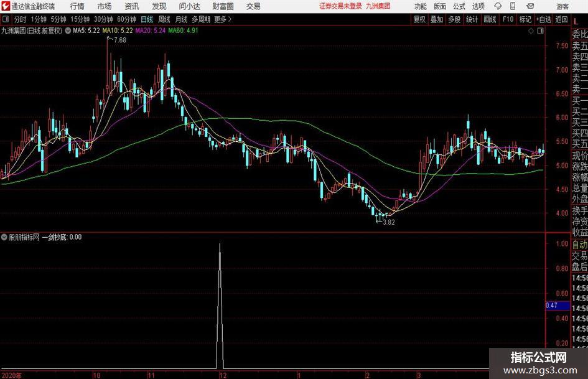Switch to the 周线 weekly tab
This screenshot has height=379, width=588.
[x=164, y=19]
